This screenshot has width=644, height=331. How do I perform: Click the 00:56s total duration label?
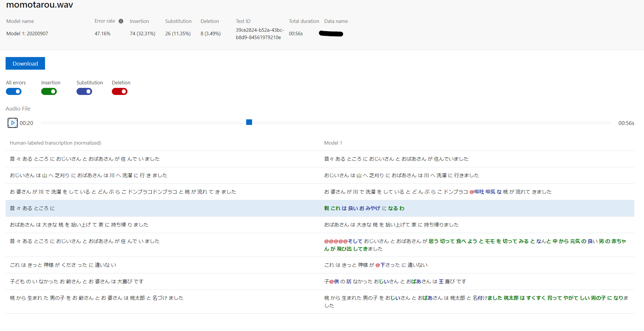(296, 34)
